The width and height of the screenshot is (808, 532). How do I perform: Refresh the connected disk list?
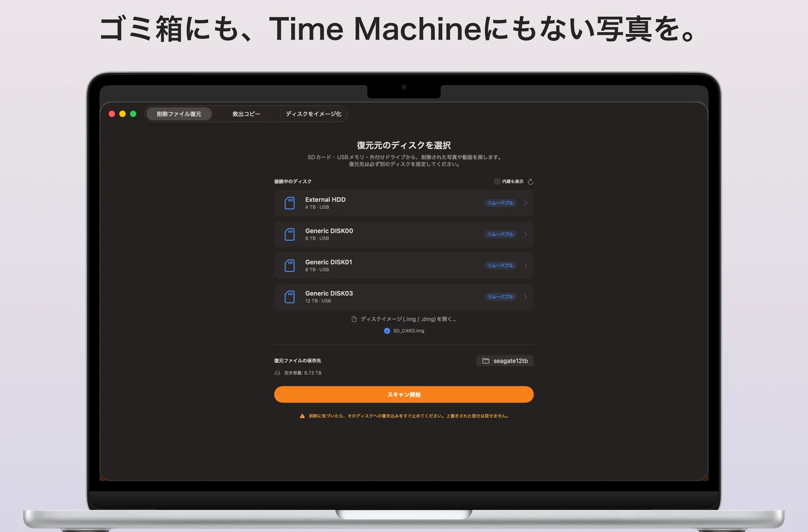[530, 182]
